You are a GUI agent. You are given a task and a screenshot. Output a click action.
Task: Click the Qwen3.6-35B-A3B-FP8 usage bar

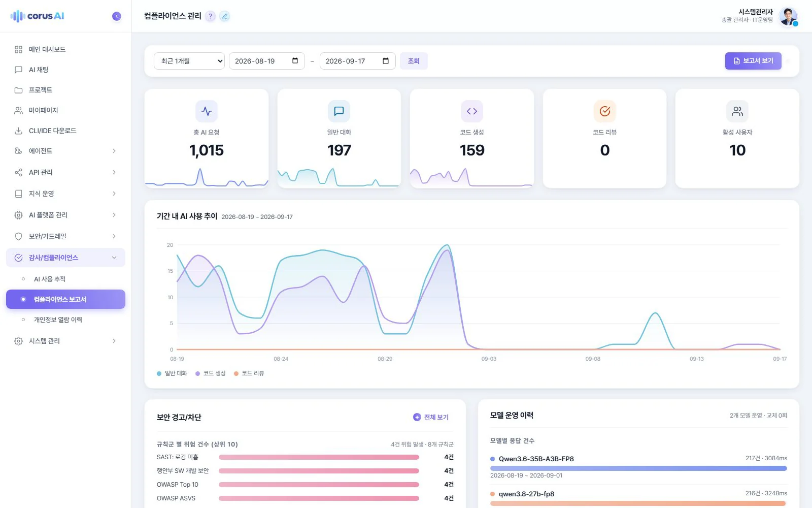tap(638, 468)
